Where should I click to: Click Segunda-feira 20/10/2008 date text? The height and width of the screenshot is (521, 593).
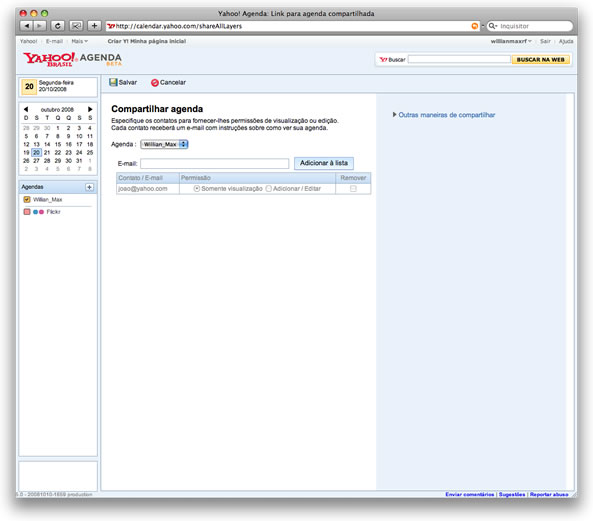pos(56,86)
